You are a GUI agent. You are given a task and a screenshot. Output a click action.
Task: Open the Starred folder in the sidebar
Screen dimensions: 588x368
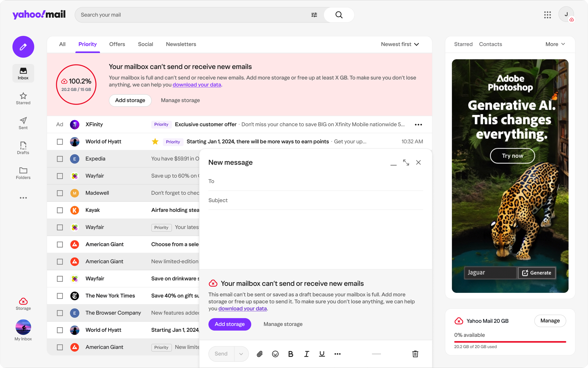tap(23, 98)
